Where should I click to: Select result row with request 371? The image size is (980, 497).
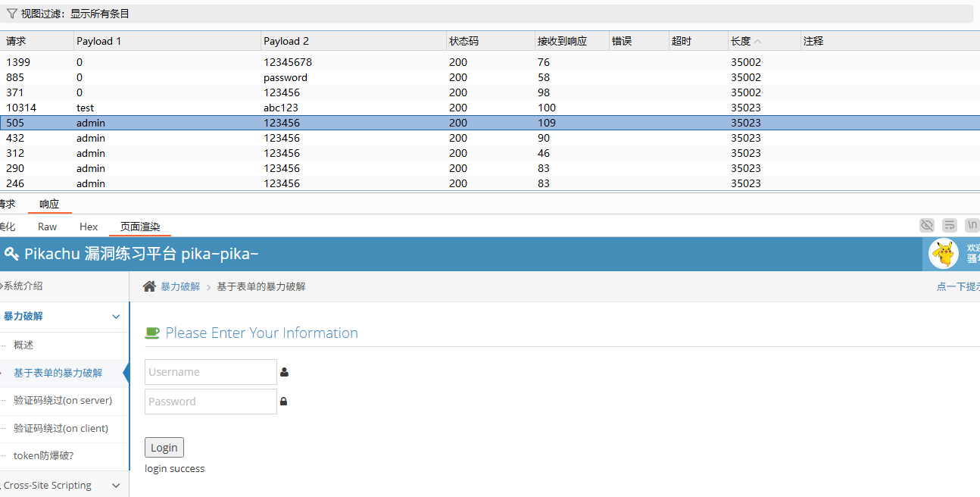tap(490, 92)
